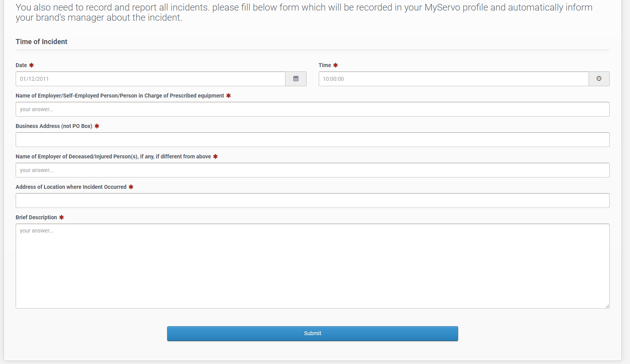Click the red required asterisk next to Time

[336, 65]
